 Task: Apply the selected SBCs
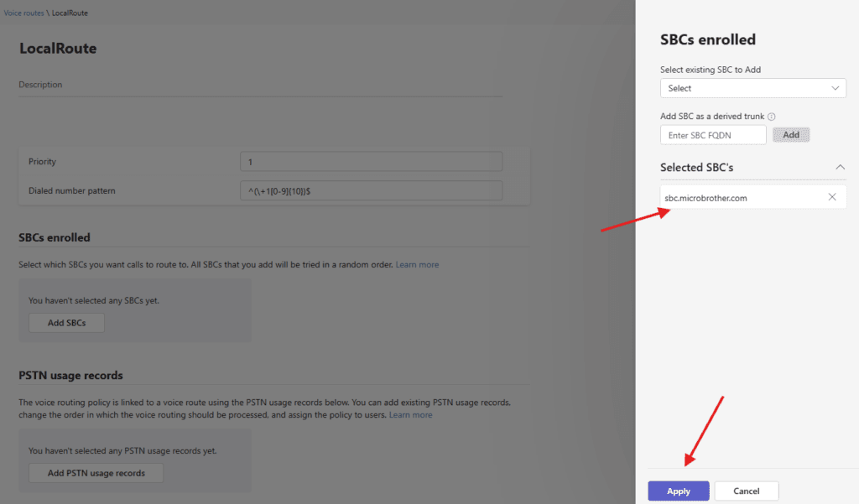[678, 491]
